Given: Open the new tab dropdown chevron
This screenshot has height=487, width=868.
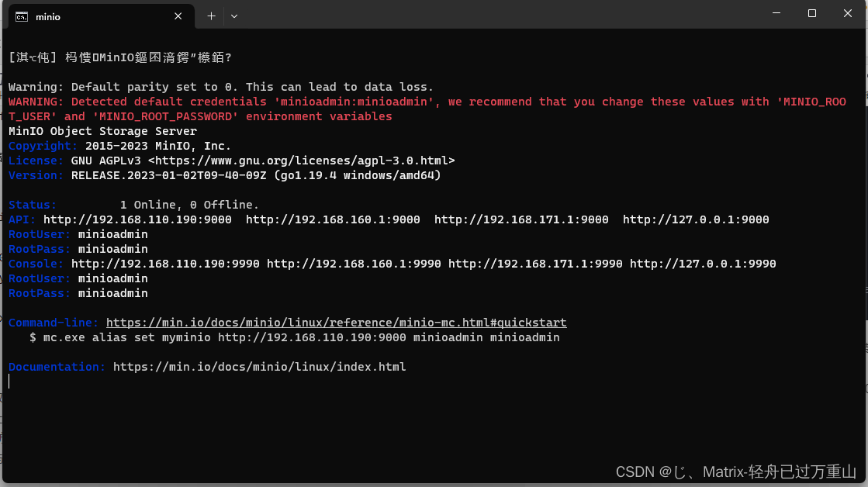Looking at the screenshot, I should pos(234,16).
